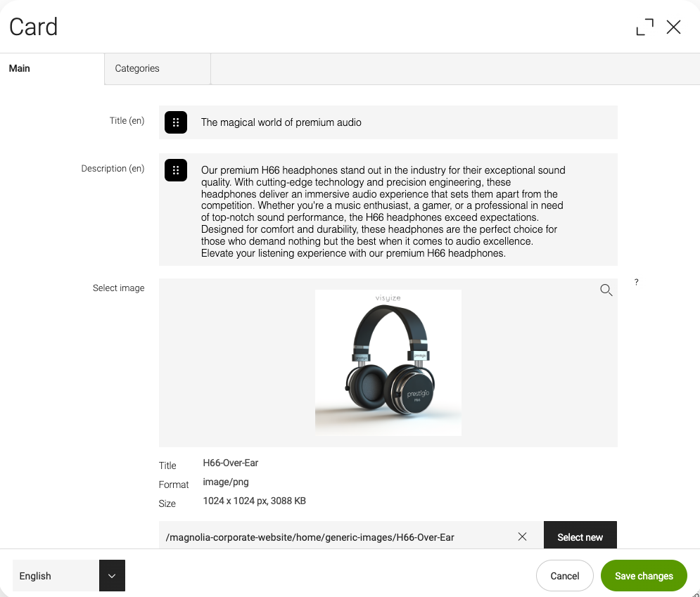Click the question mark help icon

click(637, 282)
